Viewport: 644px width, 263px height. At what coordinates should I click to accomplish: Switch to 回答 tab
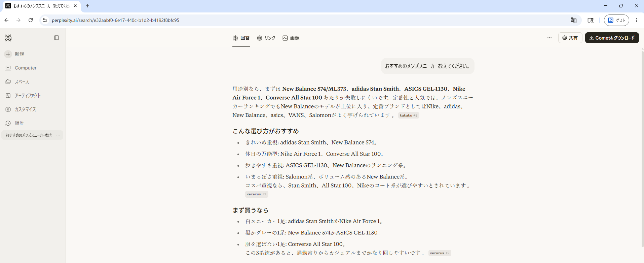(x=241, y=38)
